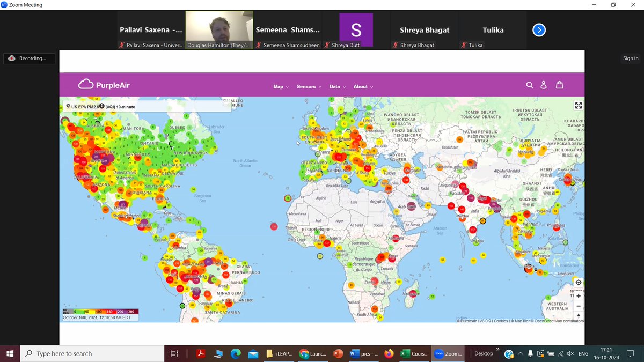Screen dimensions: 644x362
Task: Expand the Sensors dropdown menu
Action: [x=309, y=86]
